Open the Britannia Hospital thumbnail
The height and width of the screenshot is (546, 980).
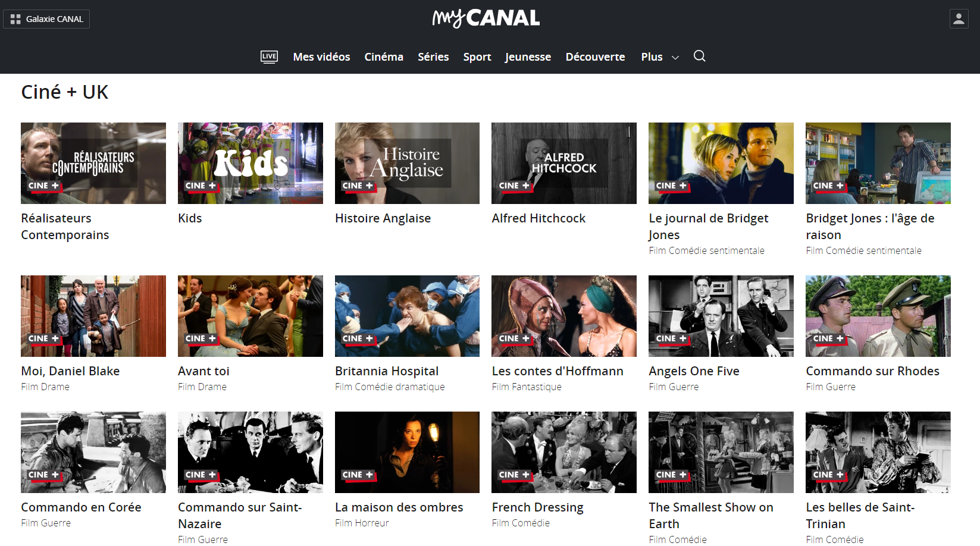pos(407,316)
